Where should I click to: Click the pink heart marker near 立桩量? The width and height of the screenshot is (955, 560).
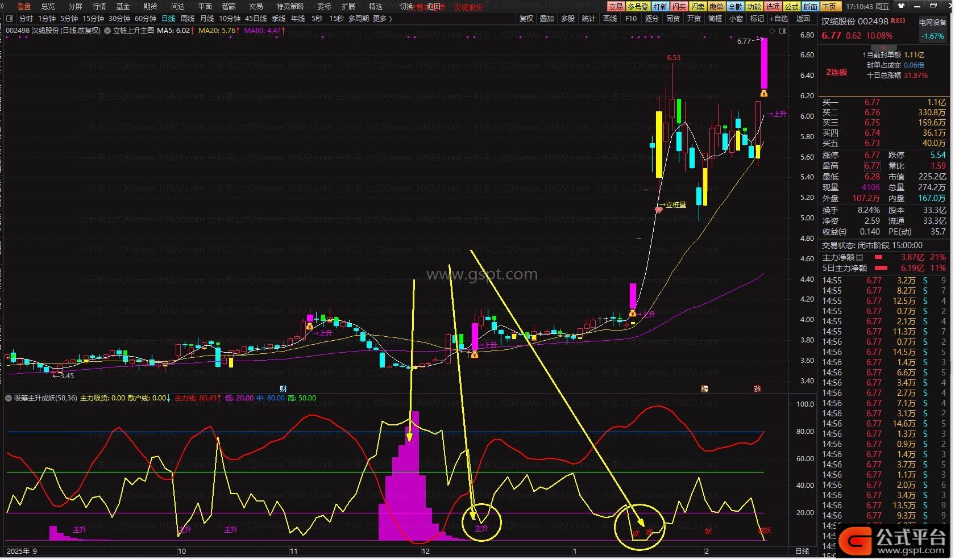point(659,210)
